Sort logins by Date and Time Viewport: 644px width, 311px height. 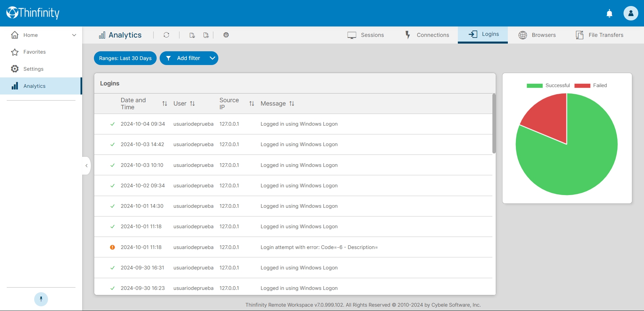coord(164,104)
